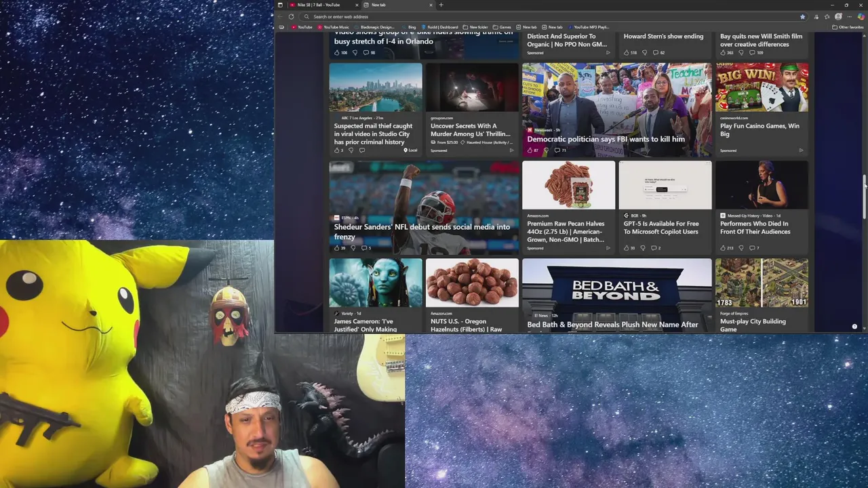Open GPT-5 Is Available For Free headline
The image size is (868, 488).
pos(660,228)
